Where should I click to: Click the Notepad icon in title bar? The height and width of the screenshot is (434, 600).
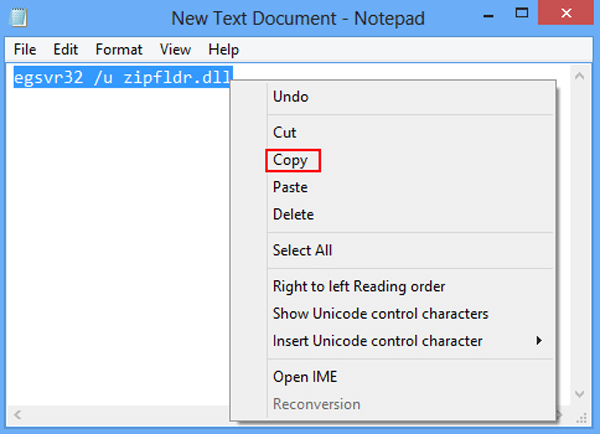pos(18,18)
